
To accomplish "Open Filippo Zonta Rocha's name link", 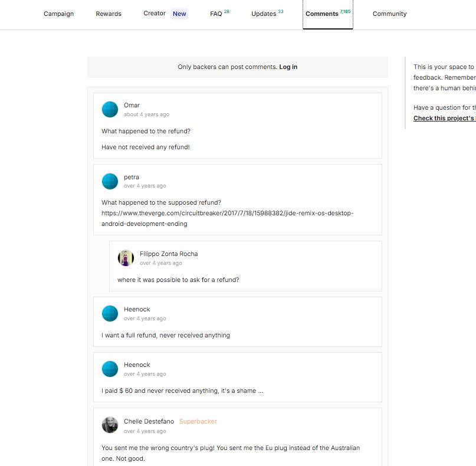I will (x=169, y=254).
